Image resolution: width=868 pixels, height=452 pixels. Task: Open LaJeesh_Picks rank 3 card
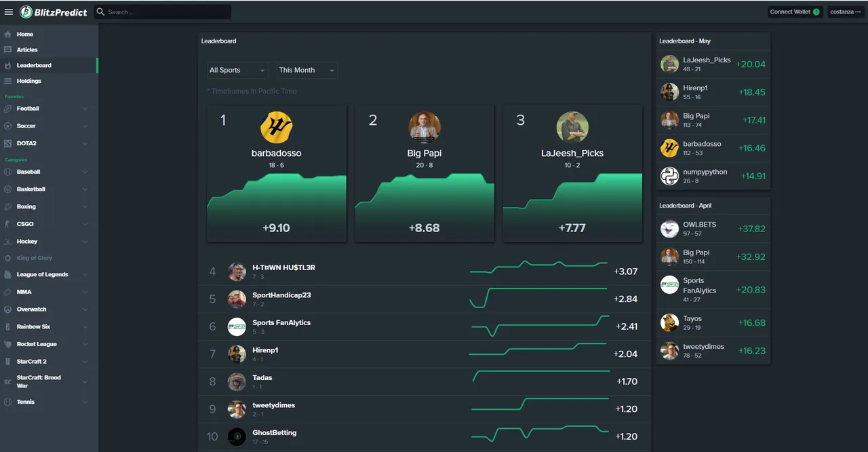coord(572,173)
